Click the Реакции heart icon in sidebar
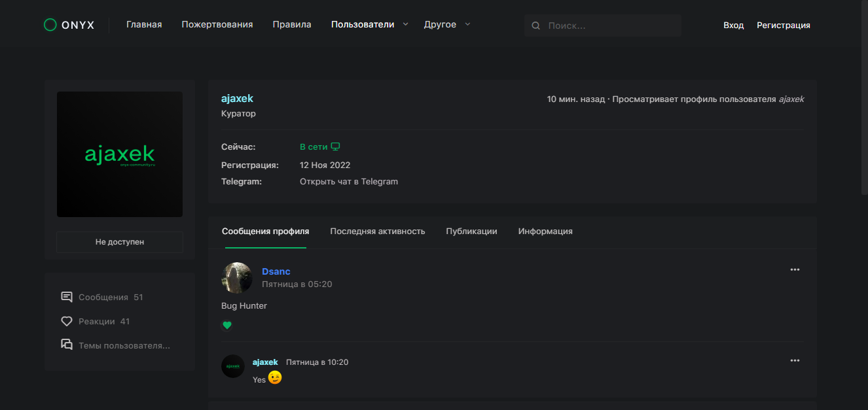868x410 pixels. 66,321
